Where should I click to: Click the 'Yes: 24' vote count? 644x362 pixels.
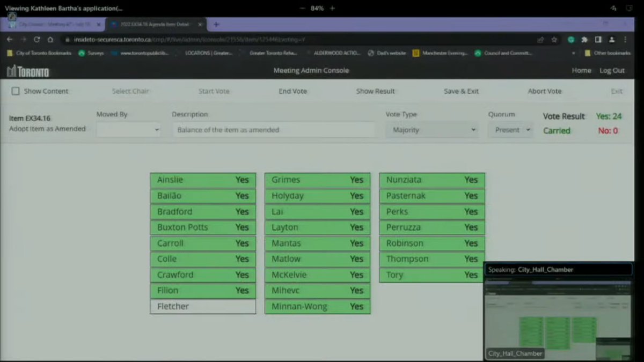coord(609,116)
